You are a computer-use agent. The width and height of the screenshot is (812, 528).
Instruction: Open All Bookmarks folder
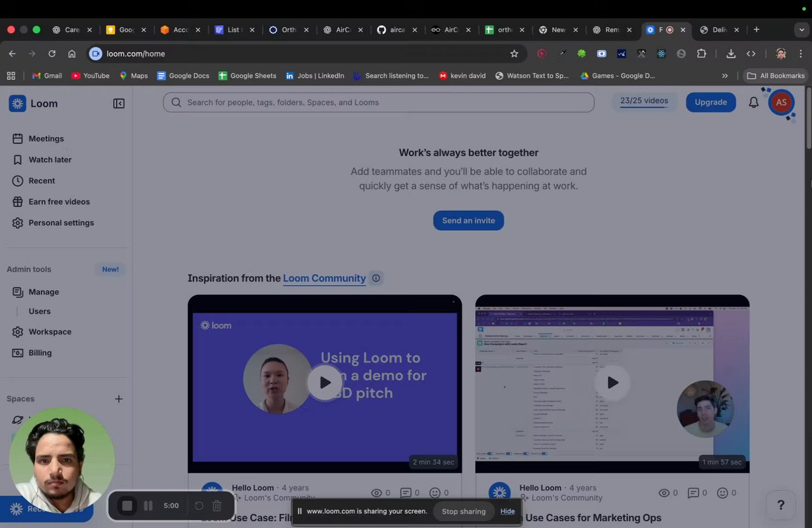(x=775, y=76)
